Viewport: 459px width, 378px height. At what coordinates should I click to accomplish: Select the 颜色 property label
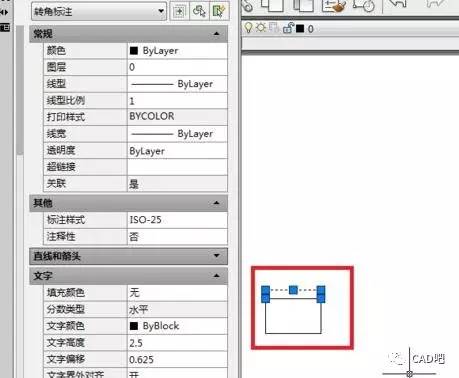point(56,50)
